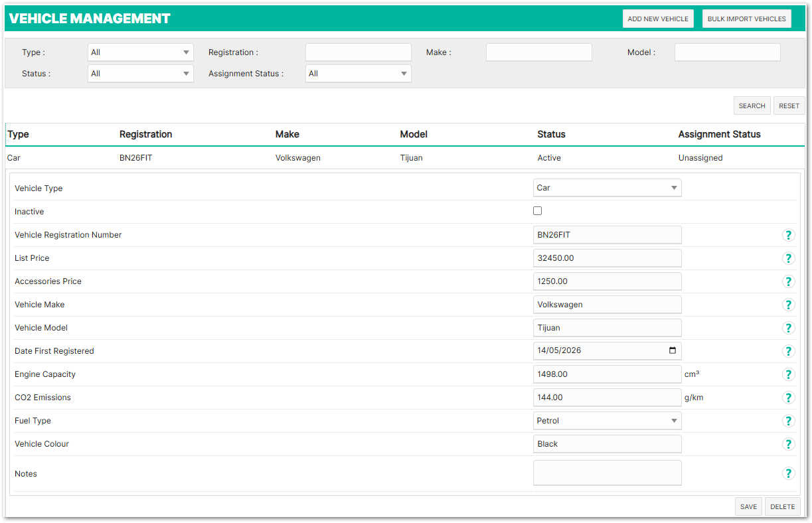Open help for CO2 Emissions

click(788, 398)
